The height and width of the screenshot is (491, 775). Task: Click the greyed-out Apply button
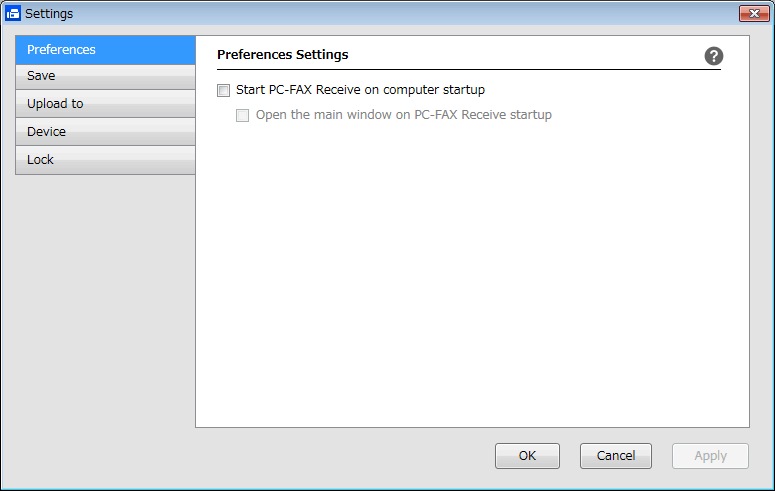(x=710, y=456)
